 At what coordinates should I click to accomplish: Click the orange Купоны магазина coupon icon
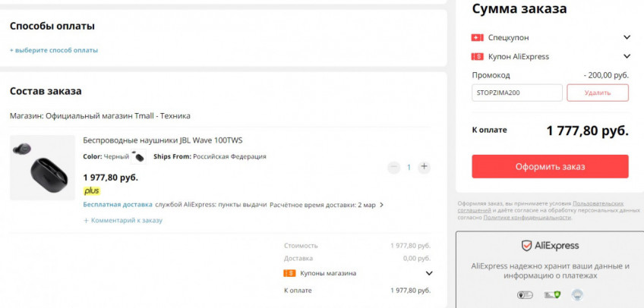(x=289, y=273)
